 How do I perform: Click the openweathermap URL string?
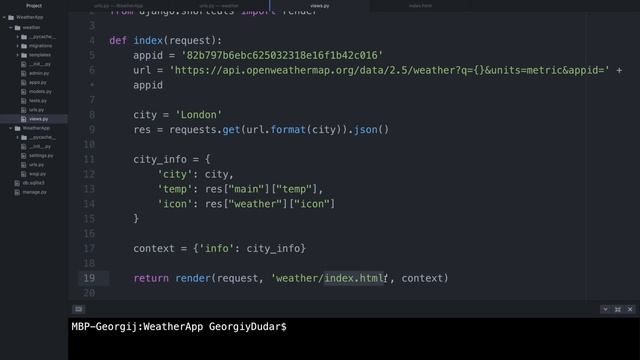[x=389, y=70]
